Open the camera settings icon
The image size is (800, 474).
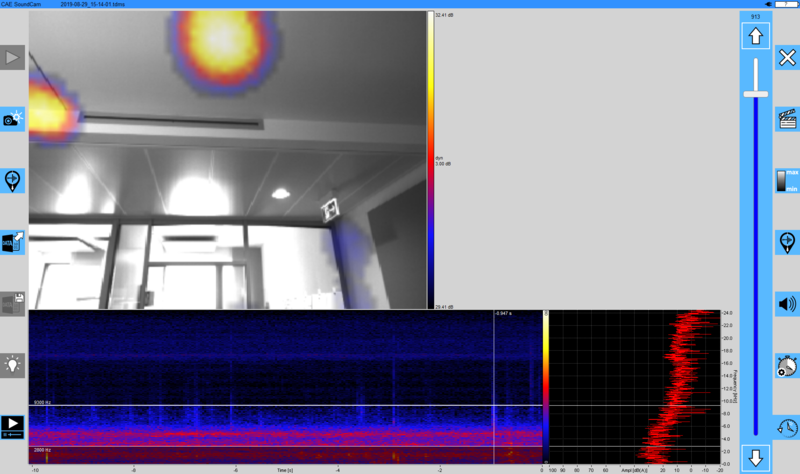point(12,119)
